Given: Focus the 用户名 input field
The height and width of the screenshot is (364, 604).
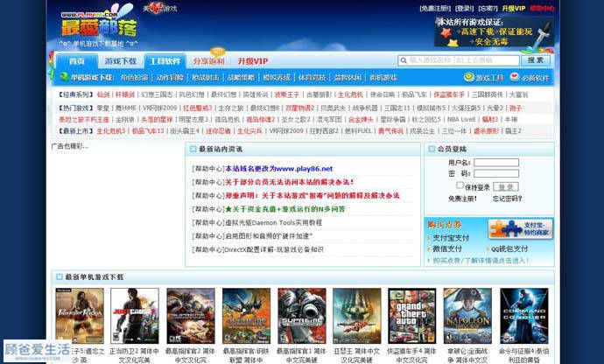Looking at the screenshot, I should click(x=496, y=162).
